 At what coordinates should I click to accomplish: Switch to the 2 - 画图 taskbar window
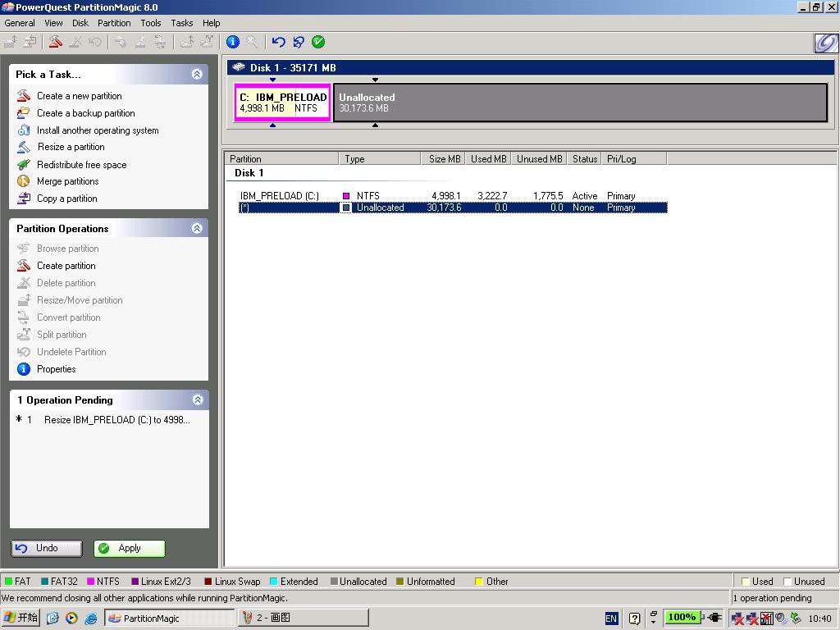point(304,618)
